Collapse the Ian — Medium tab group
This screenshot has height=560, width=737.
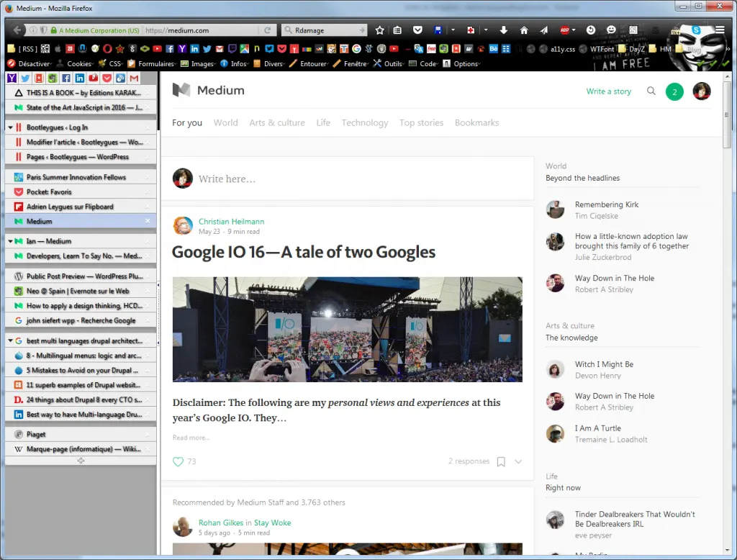(x=10, y=241)
